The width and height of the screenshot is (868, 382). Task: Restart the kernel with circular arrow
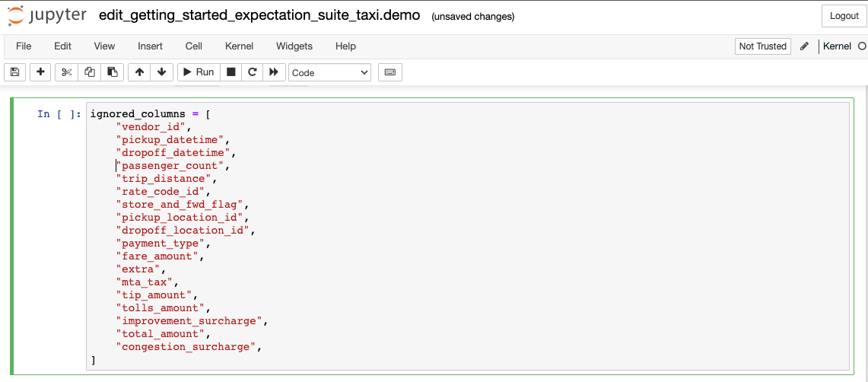click(x=253, y=72)
